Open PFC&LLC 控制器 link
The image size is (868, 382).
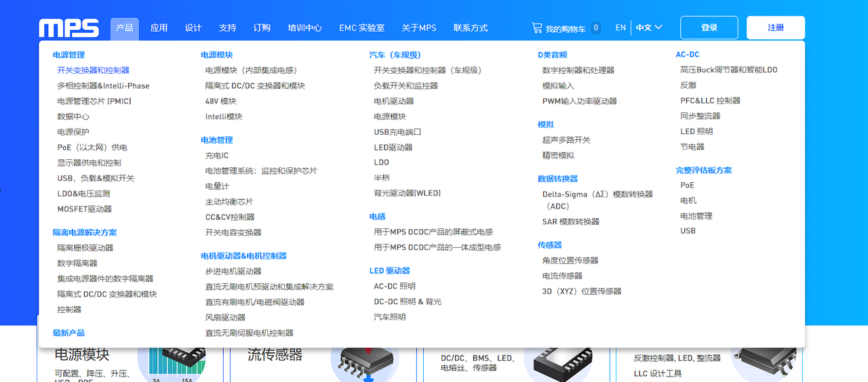[711, 101]
